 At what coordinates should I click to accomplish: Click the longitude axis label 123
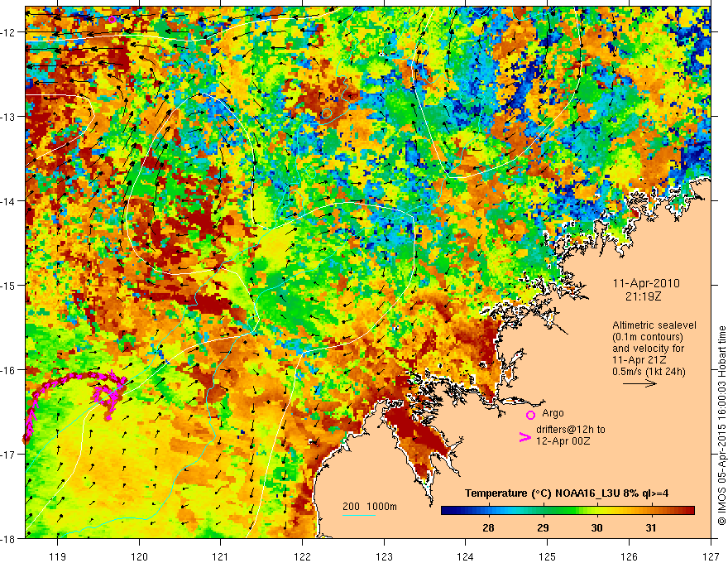pyautogui.click(x=384, y=556)
